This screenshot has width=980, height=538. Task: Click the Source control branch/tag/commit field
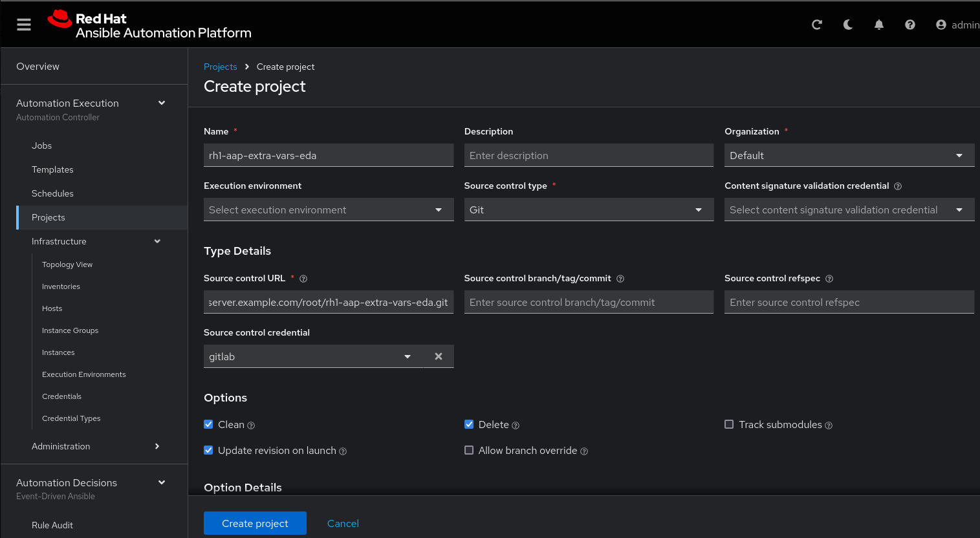[589, 302]
